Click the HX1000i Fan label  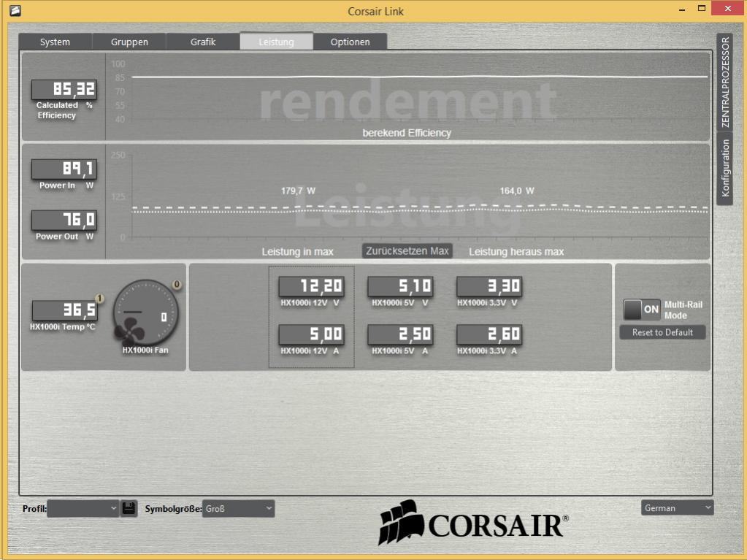click(145, 350)
